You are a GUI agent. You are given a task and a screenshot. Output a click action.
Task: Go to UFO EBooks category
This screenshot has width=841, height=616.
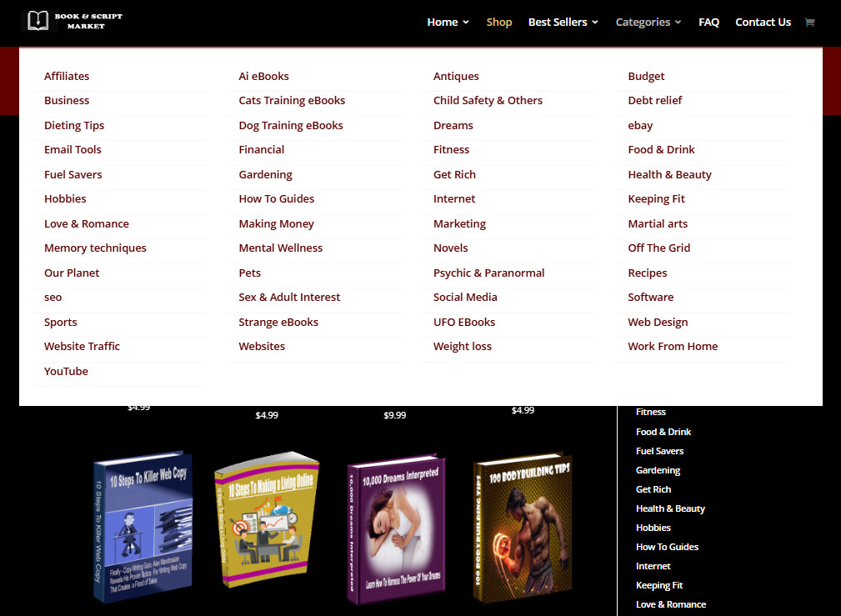click(464, 322)
